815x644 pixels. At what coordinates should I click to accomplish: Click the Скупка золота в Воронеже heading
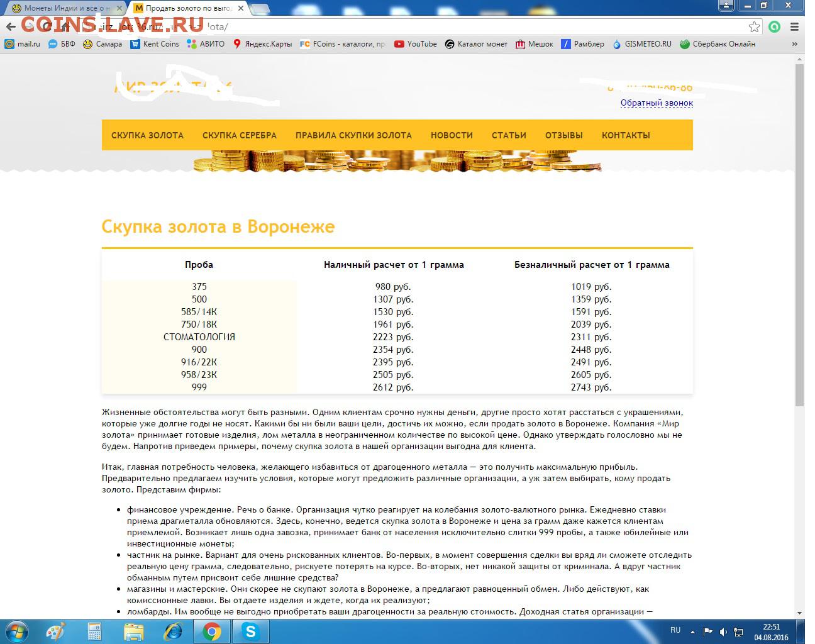point(218,226)
